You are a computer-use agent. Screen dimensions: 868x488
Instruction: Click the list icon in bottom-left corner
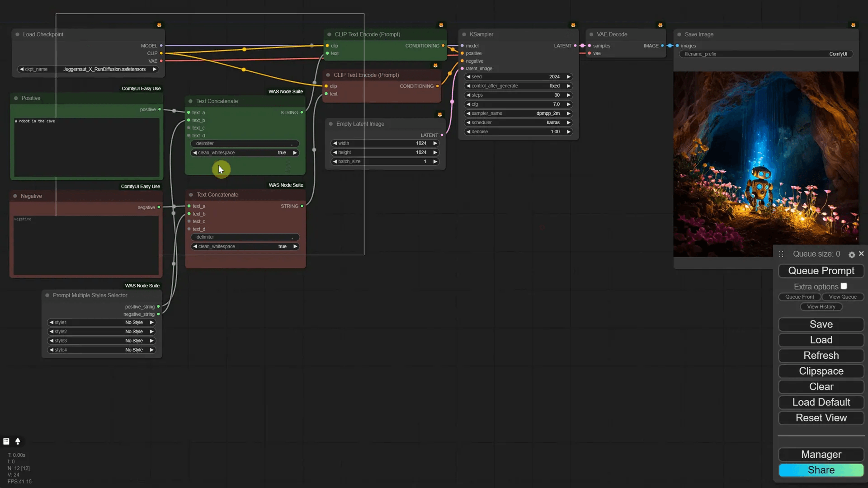pos(6,441)
